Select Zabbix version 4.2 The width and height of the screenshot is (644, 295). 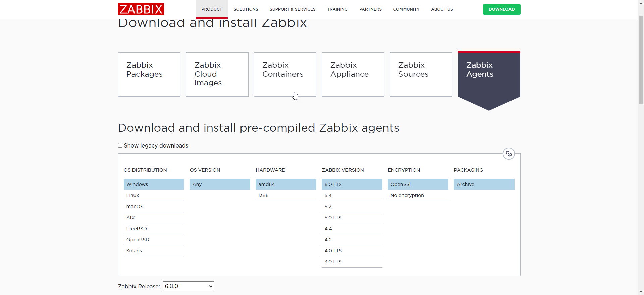pos(352,240)
